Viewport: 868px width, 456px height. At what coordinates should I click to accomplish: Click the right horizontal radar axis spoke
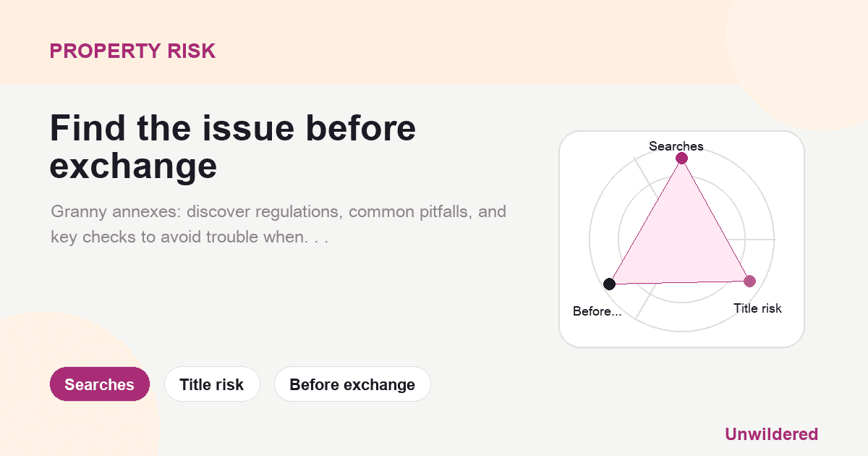[752, 239]
